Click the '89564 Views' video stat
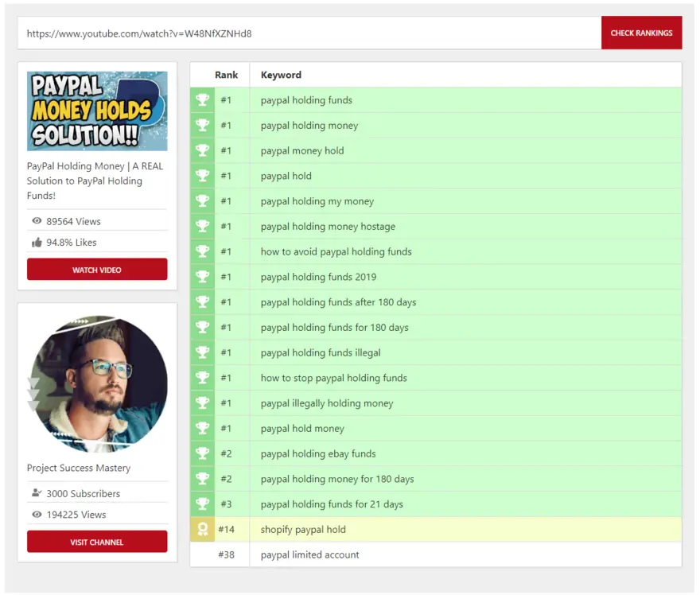The image size is (700, 595). point(74,221)
